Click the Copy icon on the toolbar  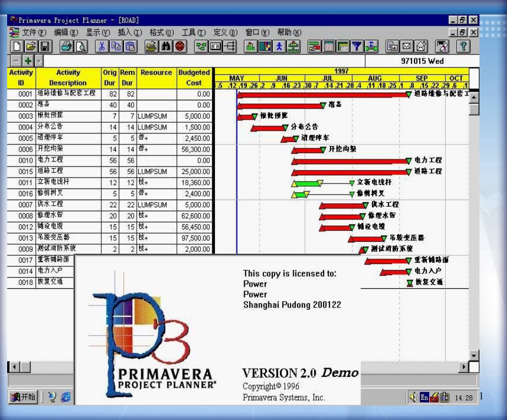(x=115, y=46)
